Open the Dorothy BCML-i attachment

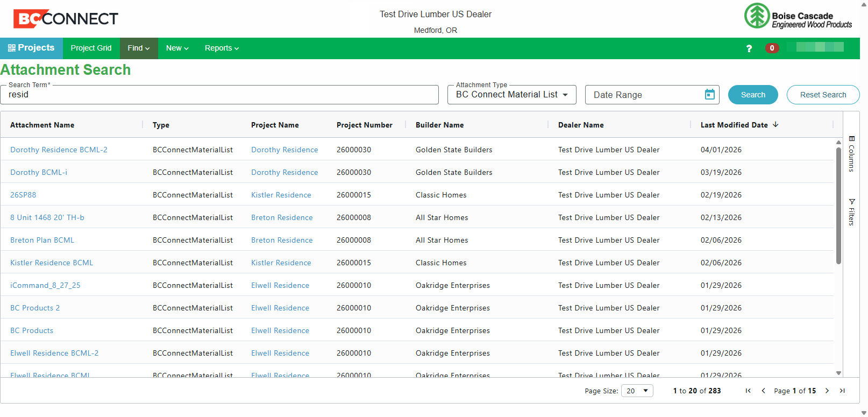39,172
